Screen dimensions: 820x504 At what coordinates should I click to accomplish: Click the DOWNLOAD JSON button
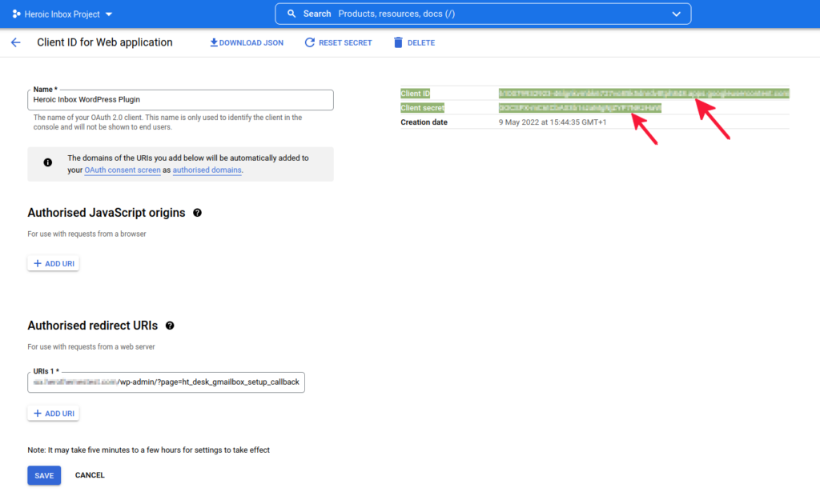click(x=247, y=43)
